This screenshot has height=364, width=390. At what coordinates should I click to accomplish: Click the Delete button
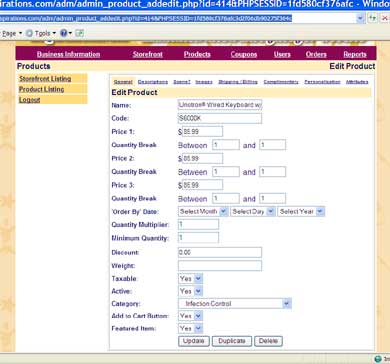pos(268,341)
